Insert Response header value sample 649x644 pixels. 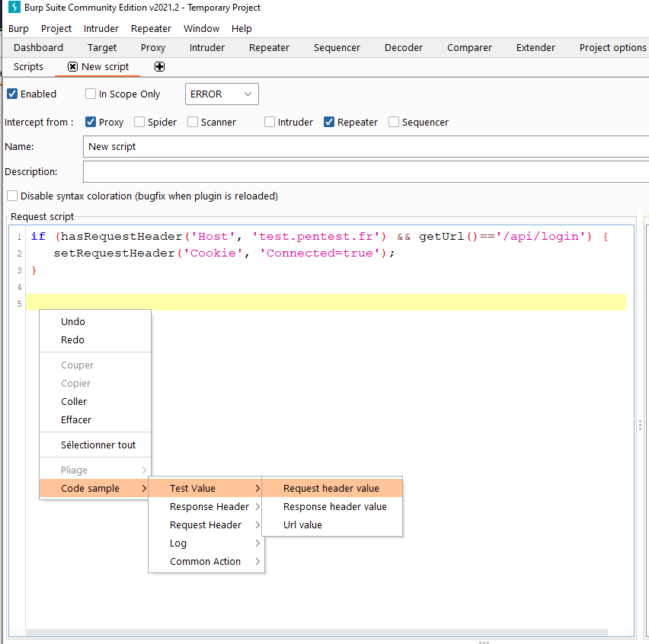[332, 506]
